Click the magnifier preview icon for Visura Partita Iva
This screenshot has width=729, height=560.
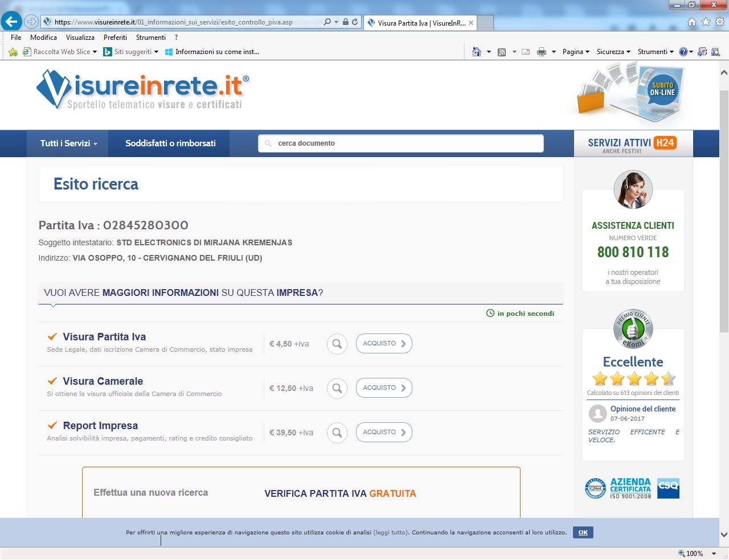337,344
